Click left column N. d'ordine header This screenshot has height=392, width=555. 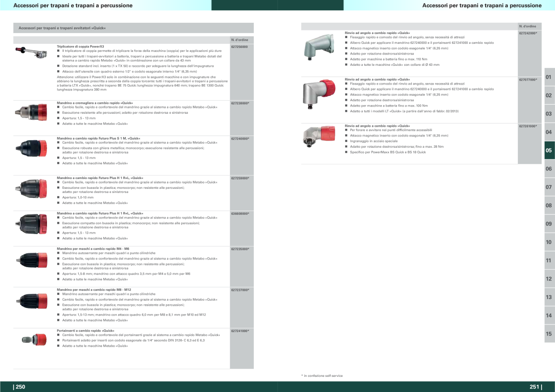click(239, 40)
